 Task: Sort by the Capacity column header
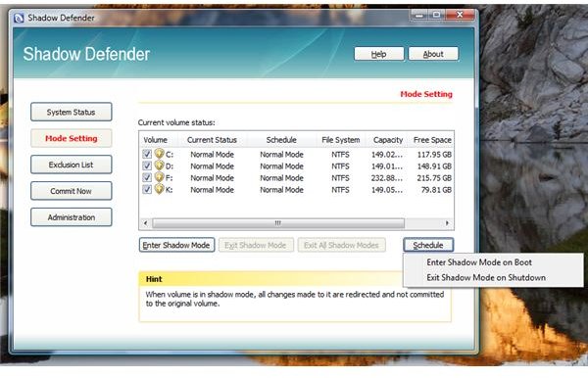point(388,140)
